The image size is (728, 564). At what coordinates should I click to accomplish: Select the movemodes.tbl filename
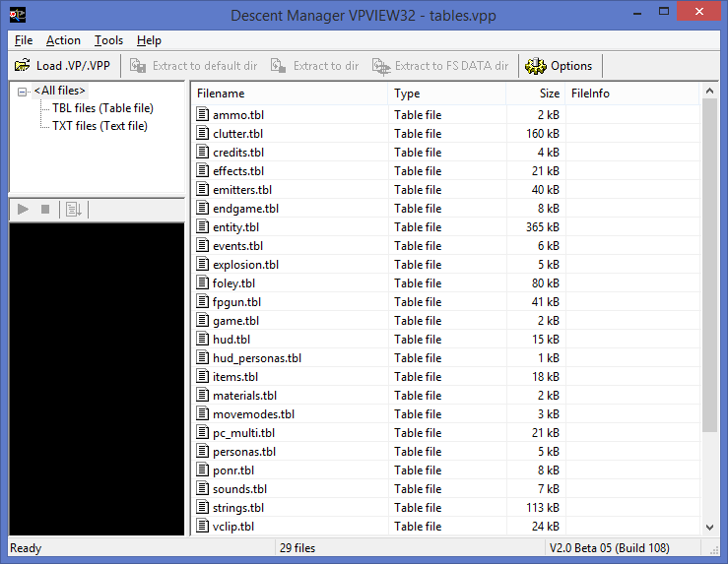254,414
